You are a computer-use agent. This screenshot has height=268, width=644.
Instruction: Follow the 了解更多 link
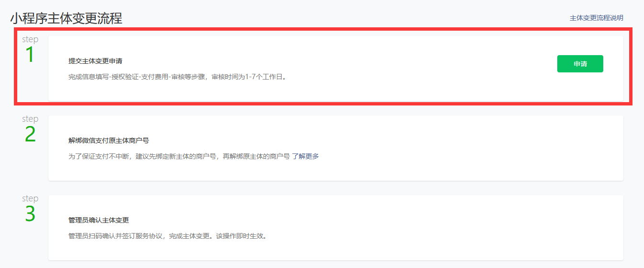click(x=305, y=156)
